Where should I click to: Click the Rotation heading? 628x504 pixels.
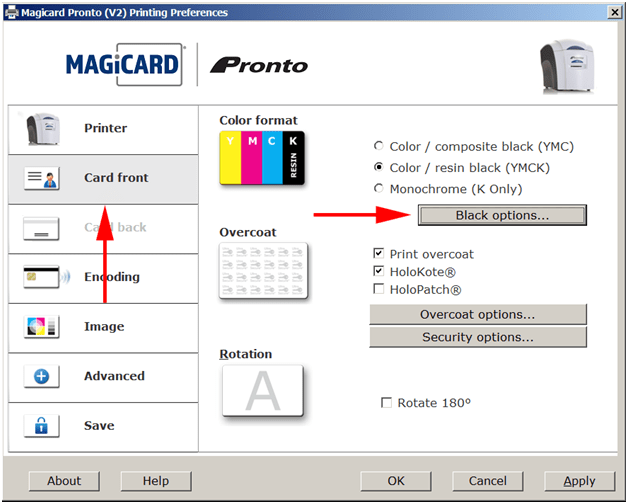click(246, 354)
